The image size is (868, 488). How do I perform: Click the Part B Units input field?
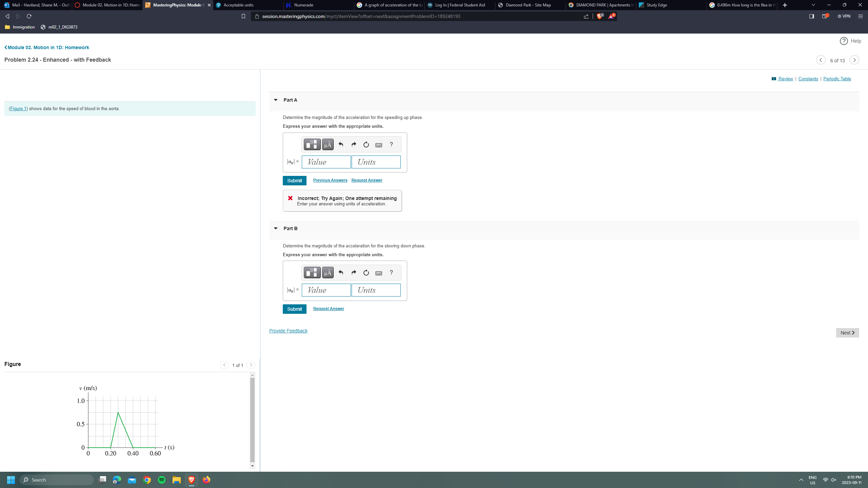point(376,290)
